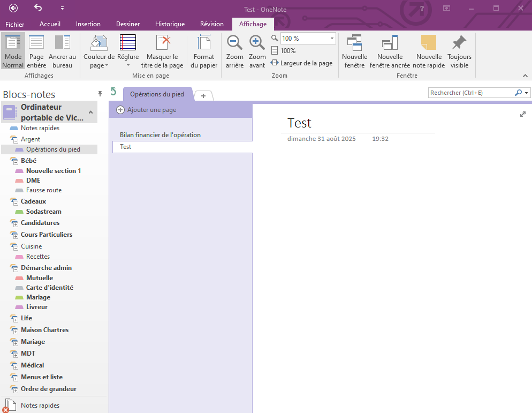Switch to Normal view mode

click(13, 51)
